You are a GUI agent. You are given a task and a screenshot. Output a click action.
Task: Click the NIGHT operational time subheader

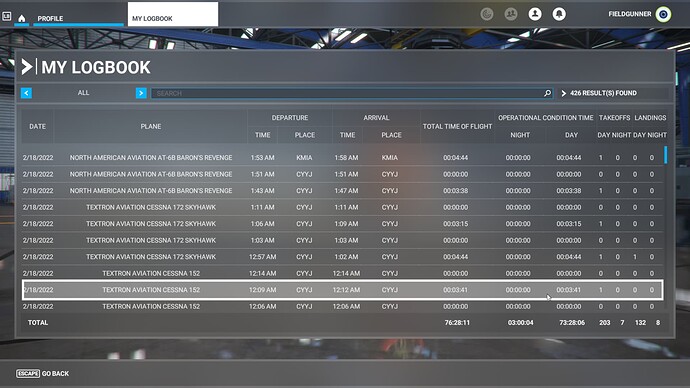(x=520, y=135)
